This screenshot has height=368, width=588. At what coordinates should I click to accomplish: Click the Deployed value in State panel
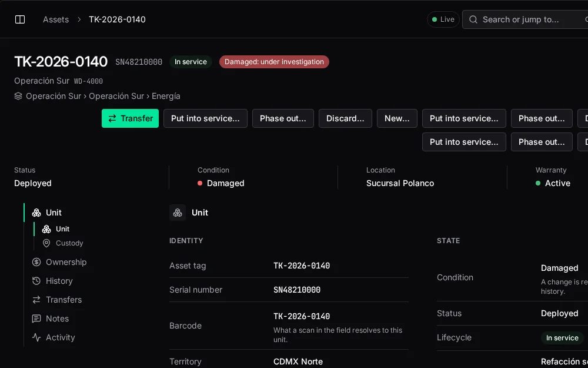[x=560, y=314]
